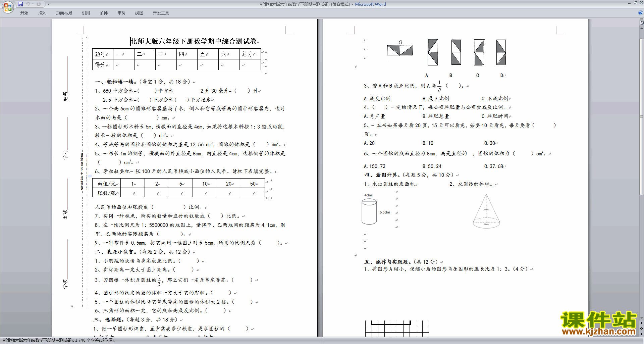Click the 得分 cell in score table

coord(103,65)
